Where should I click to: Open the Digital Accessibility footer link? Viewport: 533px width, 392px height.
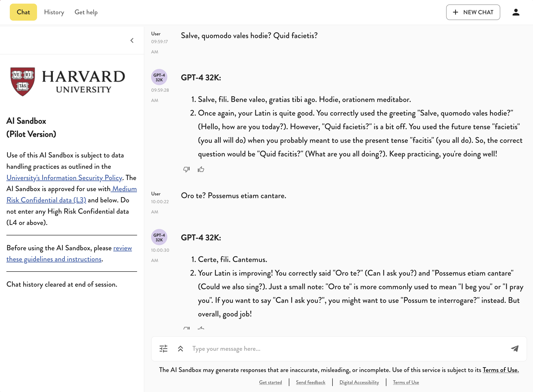pos(359,382)
